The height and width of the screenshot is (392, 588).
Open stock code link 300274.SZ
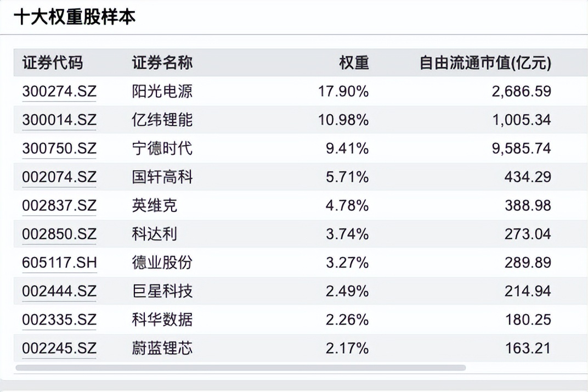click(x=59, y=91)
